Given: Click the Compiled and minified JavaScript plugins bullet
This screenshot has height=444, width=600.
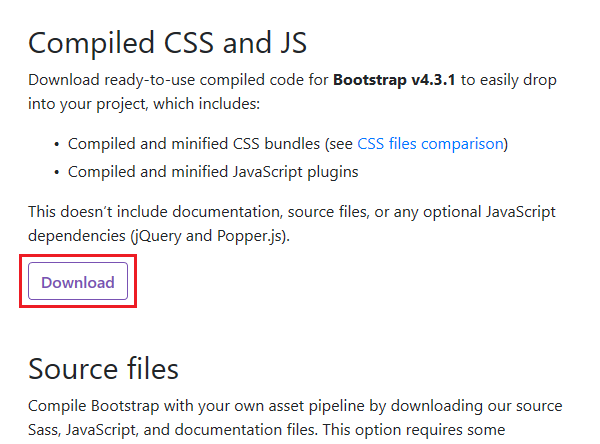Looking at the screenshot, I should coord(213,172).
